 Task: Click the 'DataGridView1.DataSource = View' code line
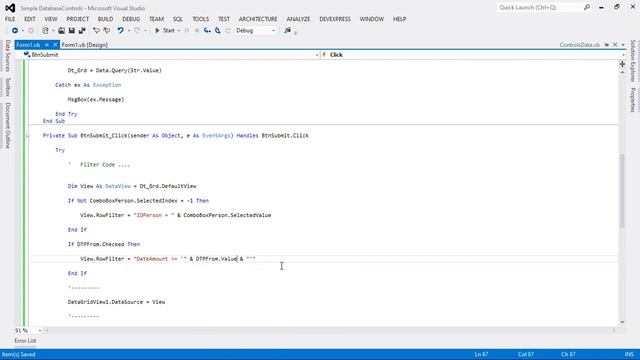pos(116,302)
